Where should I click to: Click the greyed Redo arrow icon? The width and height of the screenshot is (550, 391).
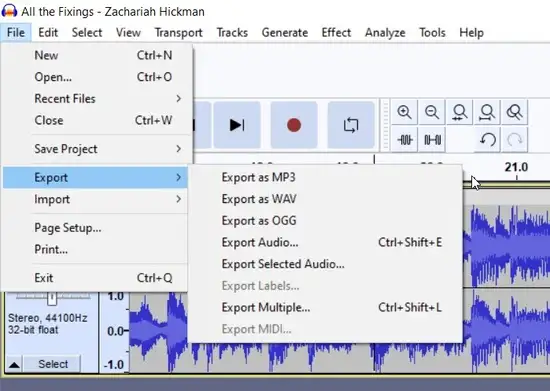[x=515, y=140]
